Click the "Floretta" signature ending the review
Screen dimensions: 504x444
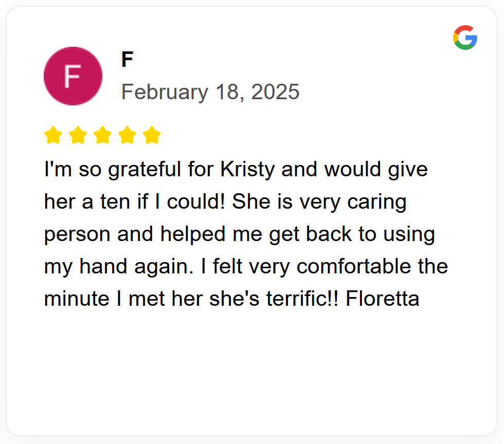[x=382, y=299]
